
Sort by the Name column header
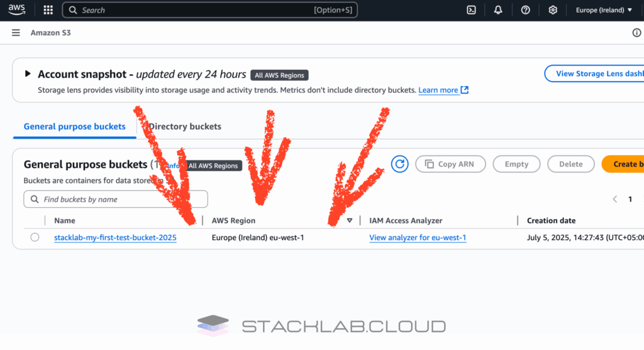click(65, 221)
